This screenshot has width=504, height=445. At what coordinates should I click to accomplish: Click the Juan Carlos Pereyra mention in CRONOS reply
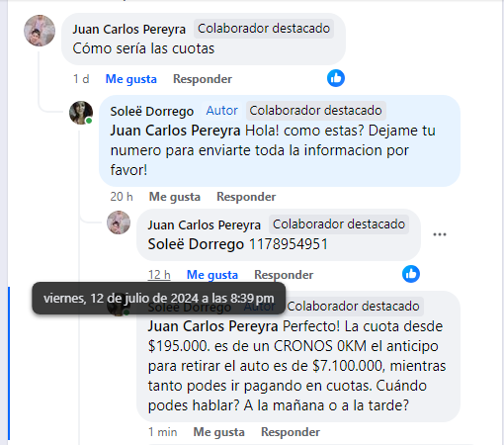(212, 326)
